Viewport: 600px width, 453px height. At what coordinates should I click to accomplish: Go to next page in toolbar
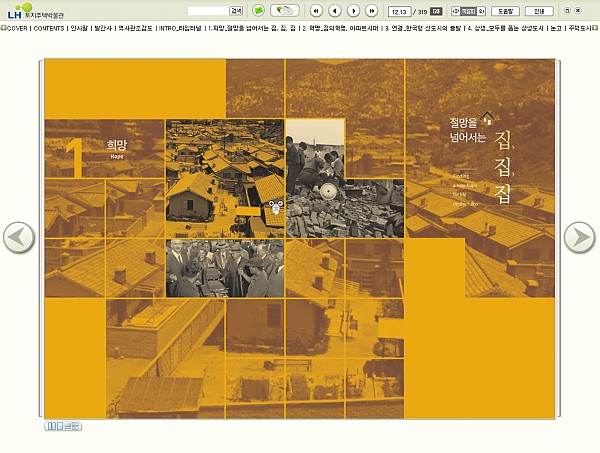[353, 11]
